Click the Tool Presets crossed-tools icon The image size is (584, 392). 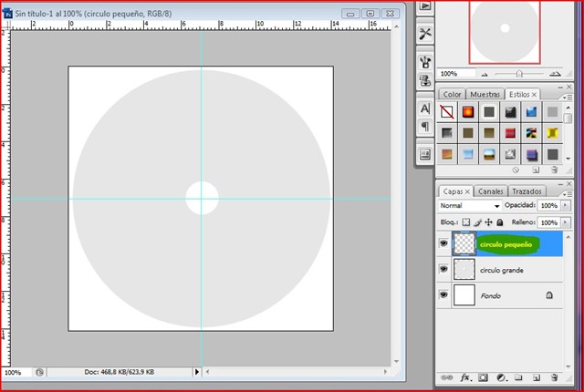424,33
